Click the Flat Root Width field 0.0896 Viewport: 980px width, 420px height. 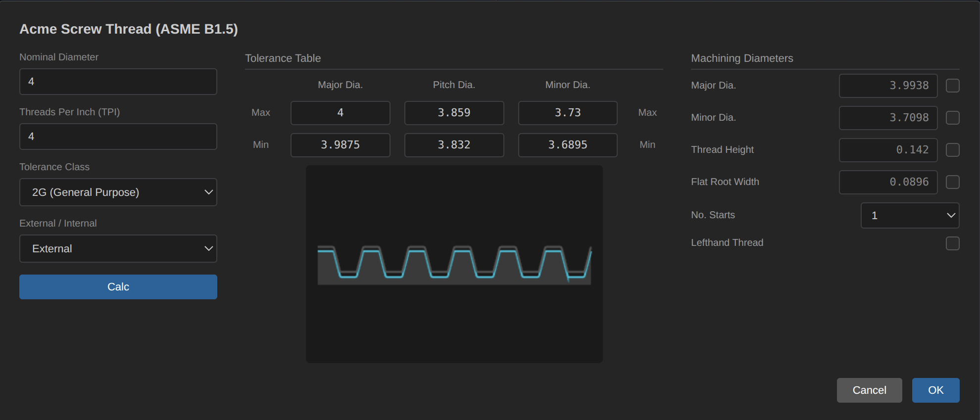click(888, 182)
